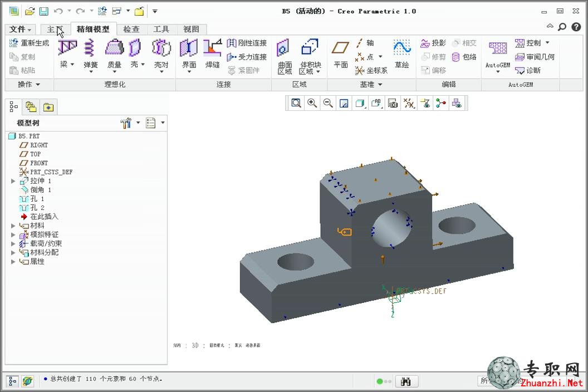Toggle datum display filters icon
588x392 pixels.
(409, 103)
